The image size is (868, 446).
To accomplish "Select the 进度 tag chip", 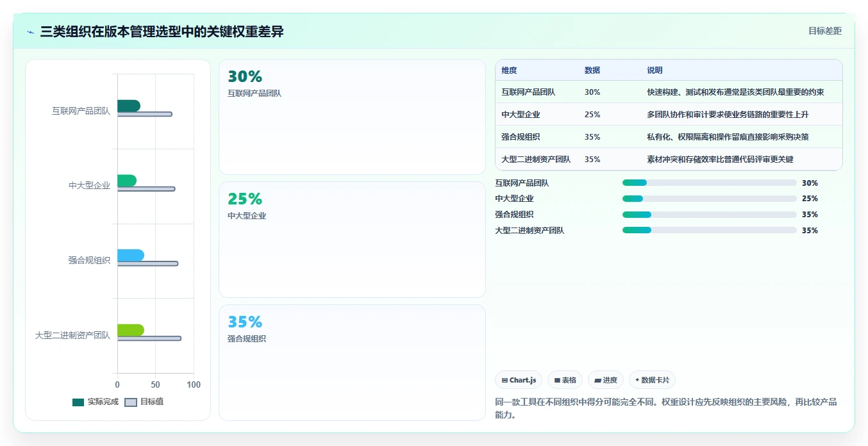I will [x=606, y=380].
